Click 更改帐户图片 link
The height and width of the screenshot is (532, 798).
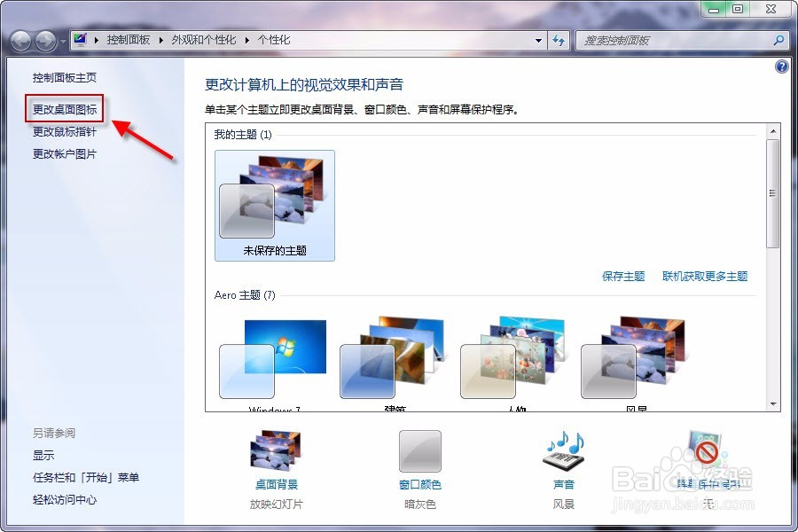coord(65,153)
